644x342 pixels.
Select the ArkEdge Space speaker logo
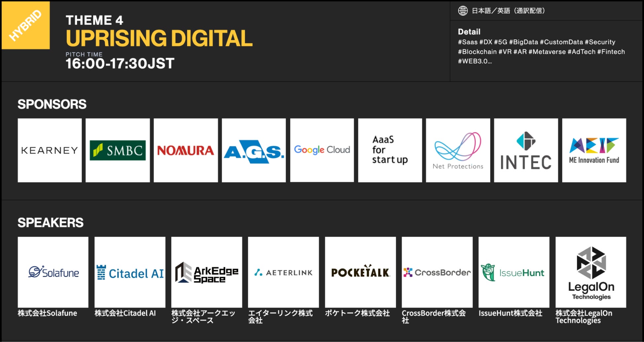pos(207,272)
